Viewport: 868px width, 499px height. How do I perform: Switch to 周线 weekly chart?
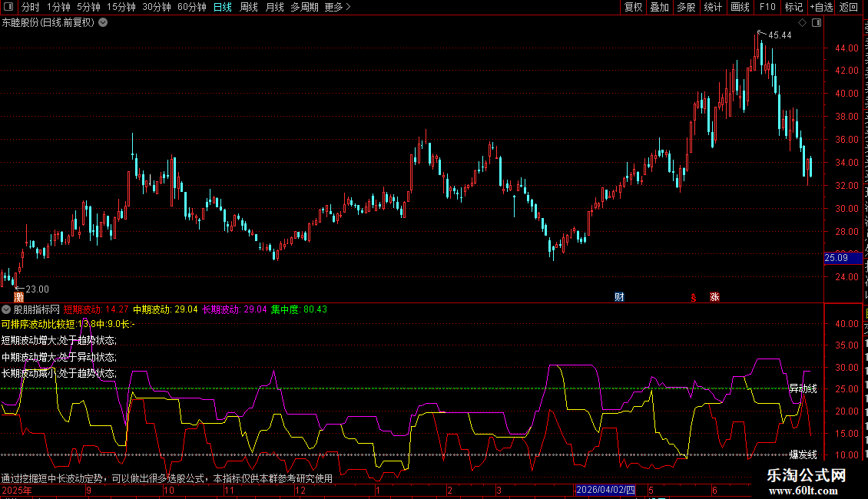249,7
